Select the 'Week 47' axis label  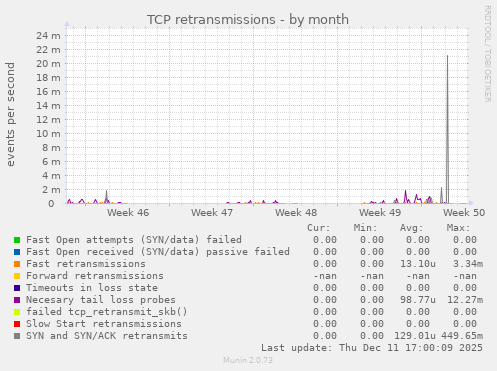tap(212, 212)
